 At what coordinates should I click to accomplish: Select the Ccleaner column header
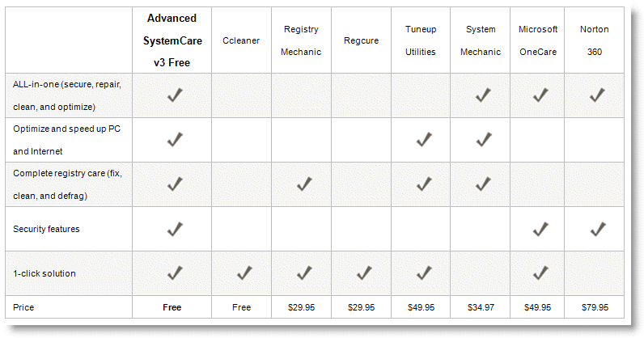pyautogui.click(x=241, y=40)
